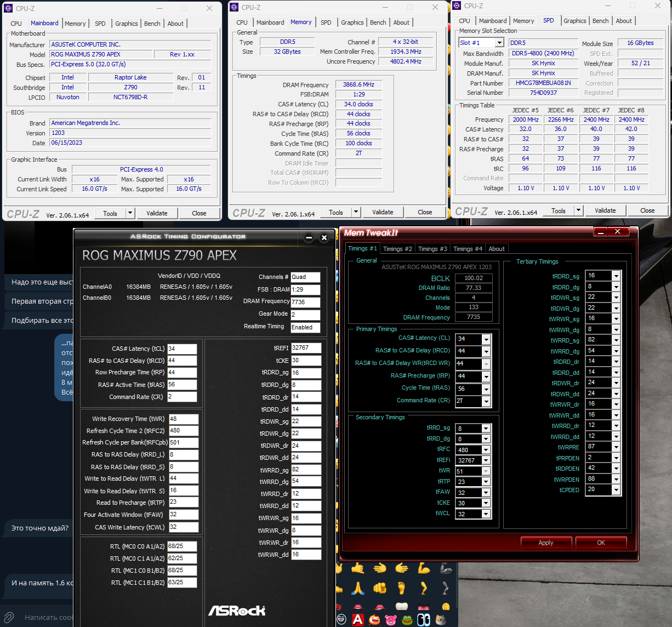Open the red letter A sticker pack

pos(358,619)
